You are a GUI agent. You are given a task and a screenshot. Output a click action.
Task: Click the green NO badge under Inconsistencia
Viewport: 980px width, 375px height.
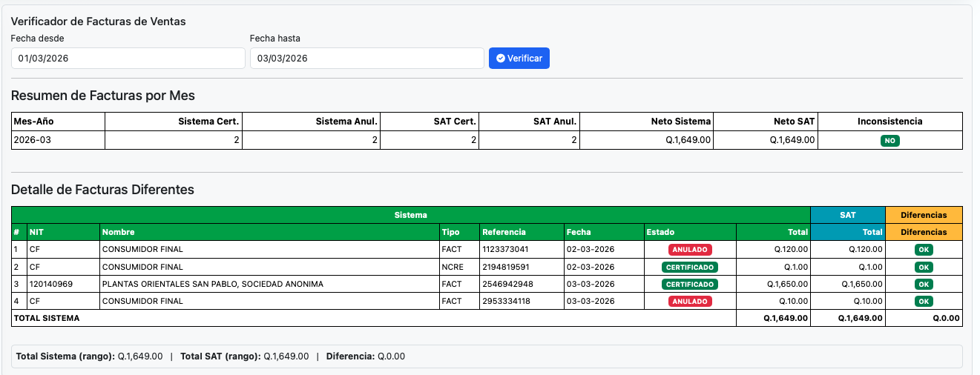pos(889,140)
